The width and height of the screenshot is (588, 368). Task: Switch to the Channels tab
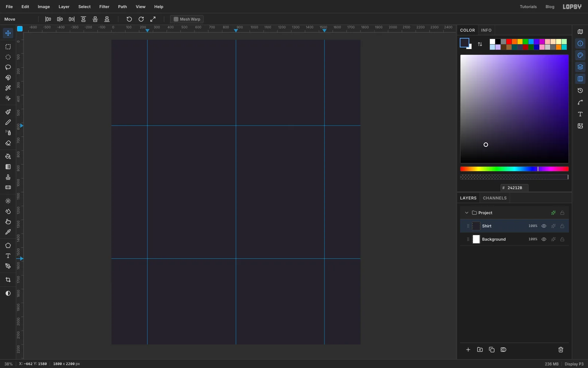point(495,198)
